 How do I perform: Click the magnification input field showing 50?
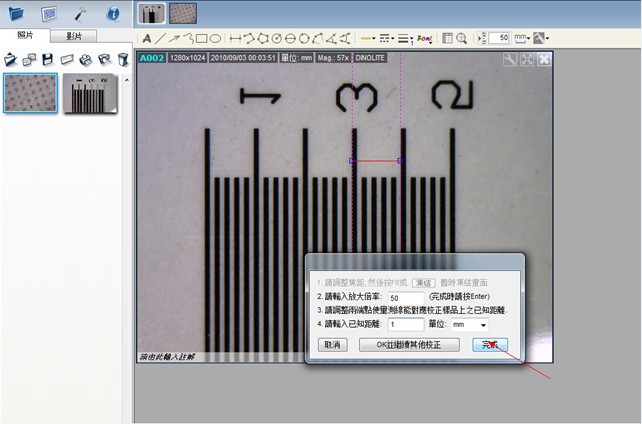(x=406, y=298)
